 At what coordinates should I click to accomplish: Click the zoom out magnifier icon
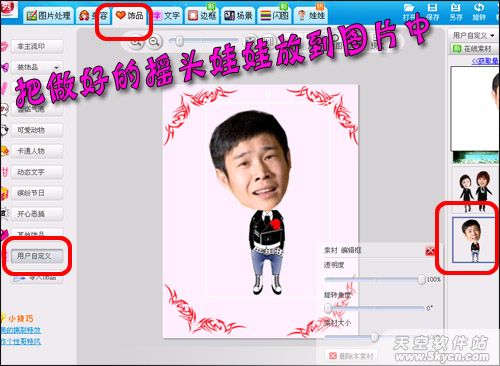pos(154,42)
